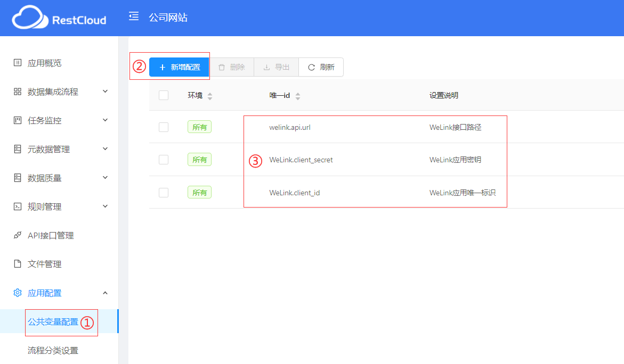Expand the 数据质量 menu chevron
The height and width of the screenshot is (364, 624).
click(x=105, y=178)
